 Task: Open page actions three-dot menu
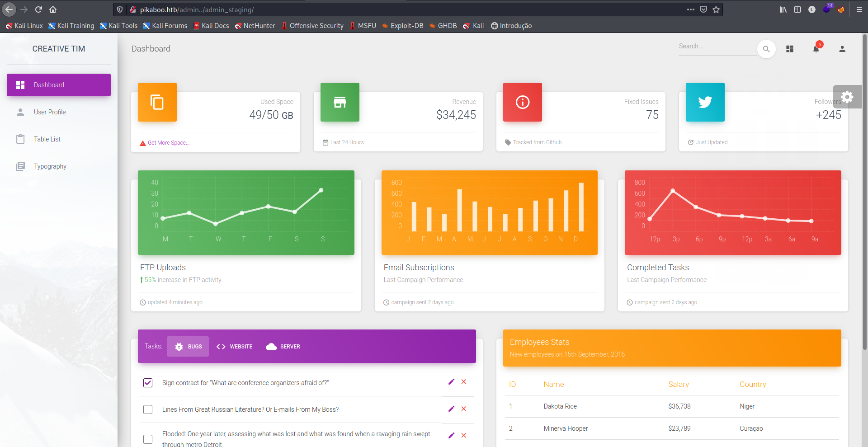coord(690,9)
